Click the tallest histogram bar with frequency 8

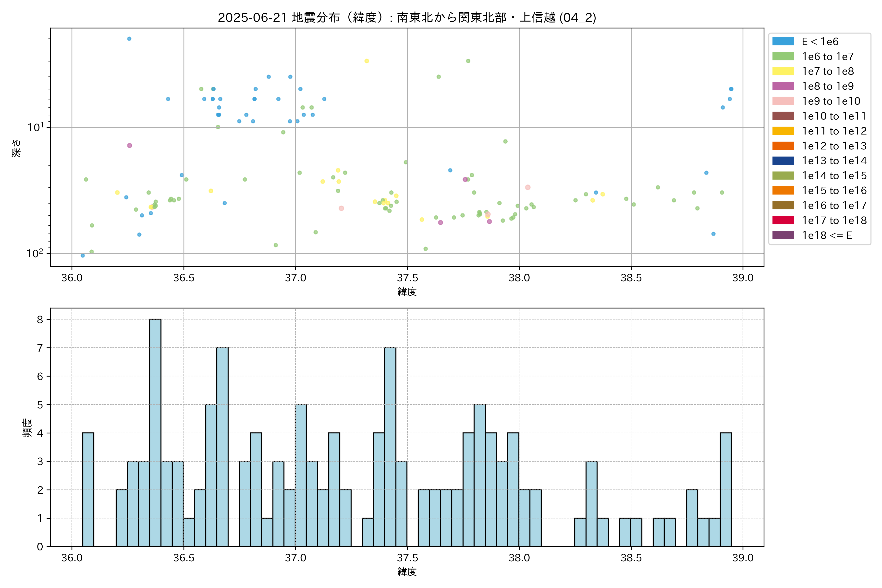pyautogui.click(x=155, y=432)
